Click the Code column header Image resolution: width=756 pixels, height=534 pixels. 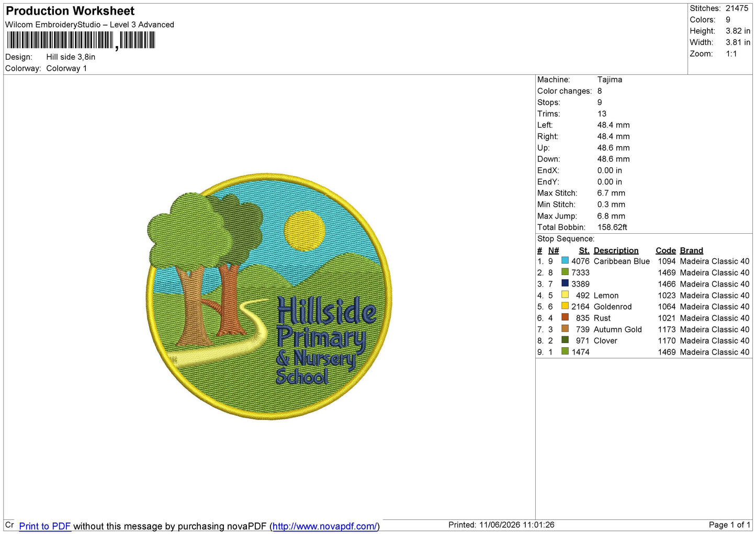point(665,251)
